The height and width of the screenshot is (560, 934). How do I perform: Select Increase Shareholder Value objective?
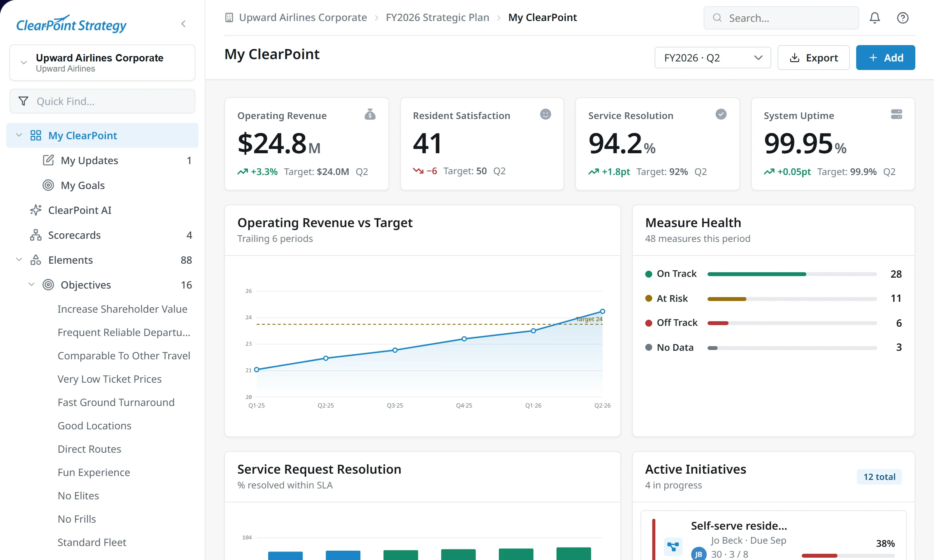coord(122,309)
